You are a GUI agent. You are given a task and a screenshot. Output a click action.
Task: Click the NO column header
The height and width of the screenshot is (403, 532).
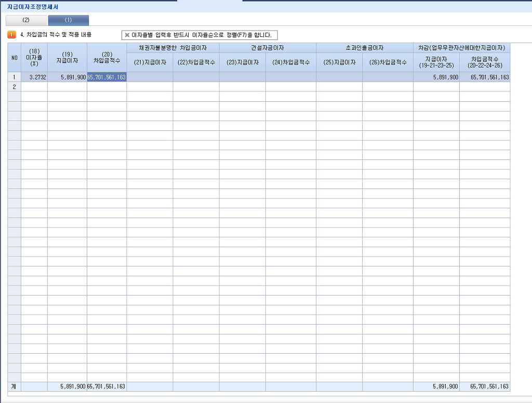[x=14, y=57]
